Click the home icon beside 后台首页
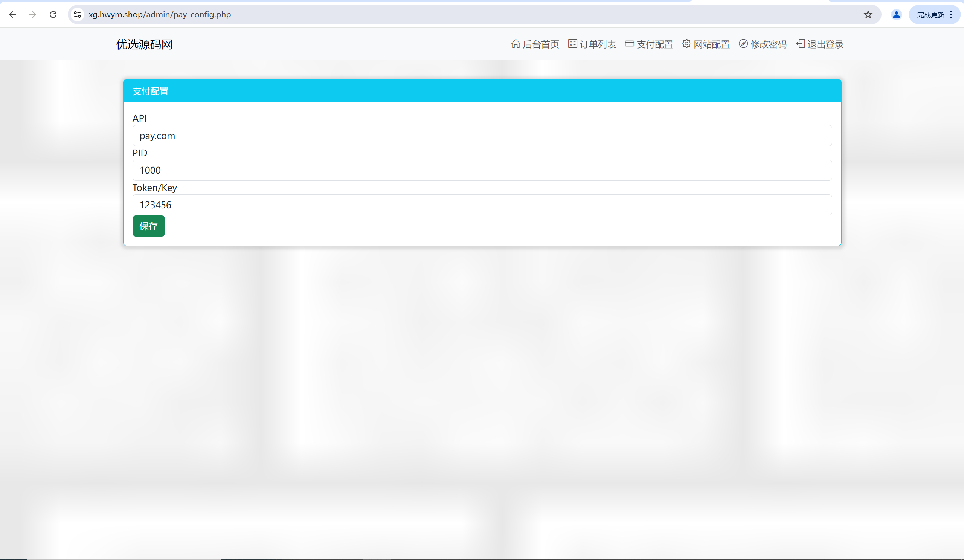 point(515,44)
